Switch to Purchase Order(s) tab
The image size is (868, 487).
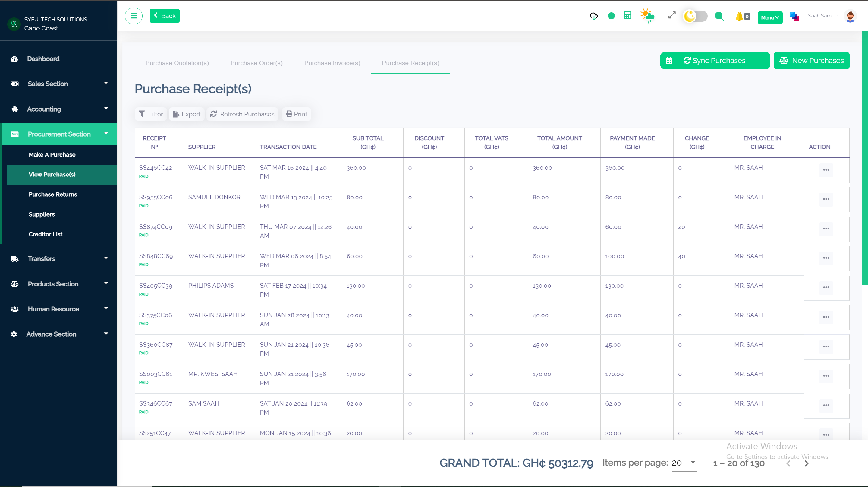pos(256,63)
